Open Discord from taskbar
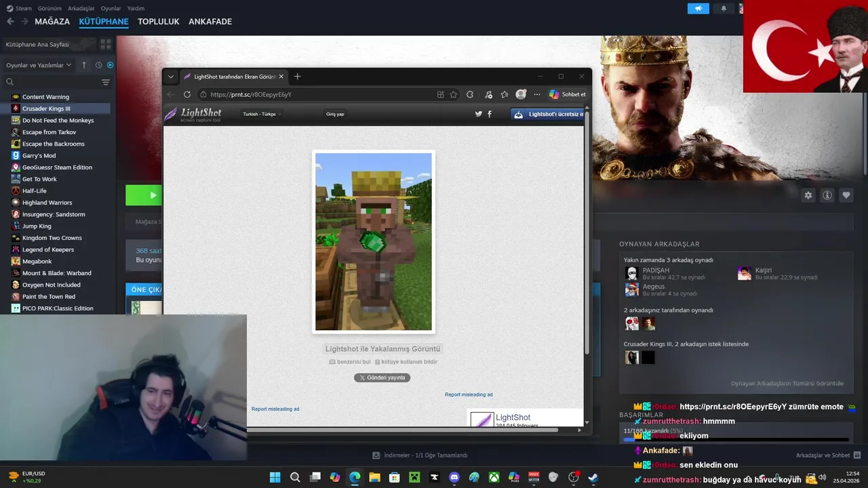Image resolution: width=868 pixels, height=488 pixels. [x=454, y=477]
